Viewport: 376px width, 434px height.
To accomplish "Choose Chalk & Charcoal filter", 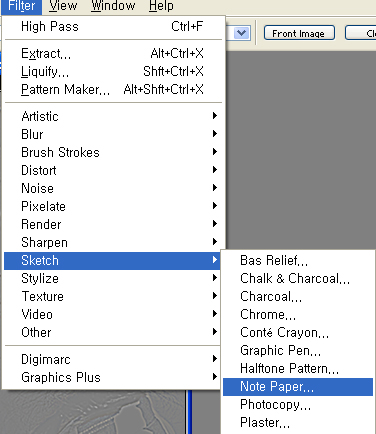I will pyautogui.click(x=298, y=279).
